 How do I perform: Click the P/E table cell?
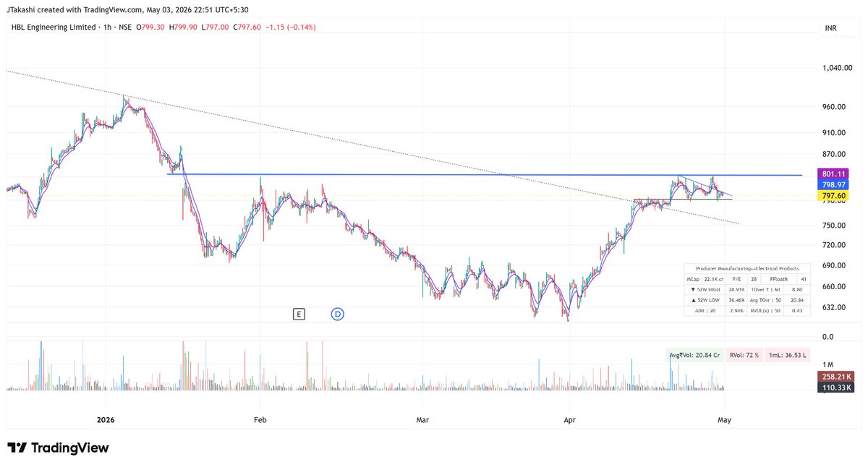coord(736,279)
